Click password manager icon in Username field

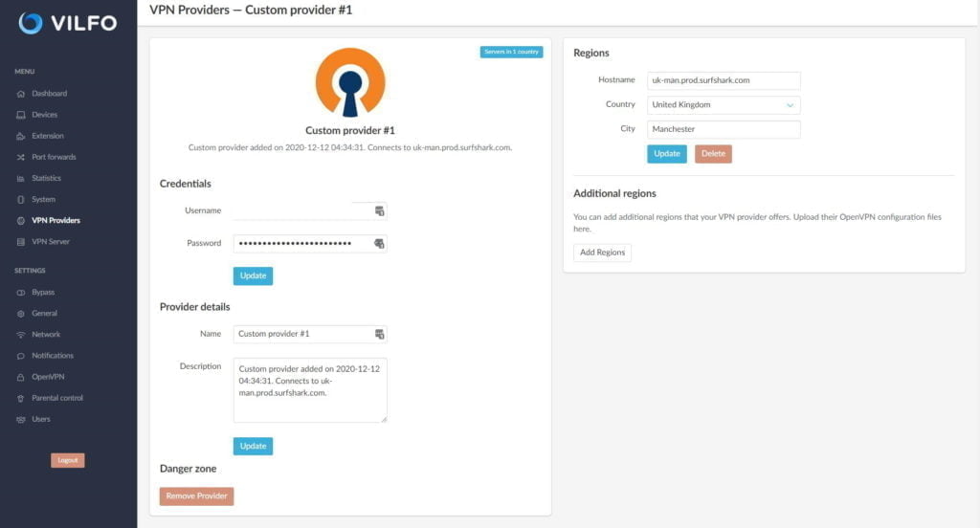379,210
